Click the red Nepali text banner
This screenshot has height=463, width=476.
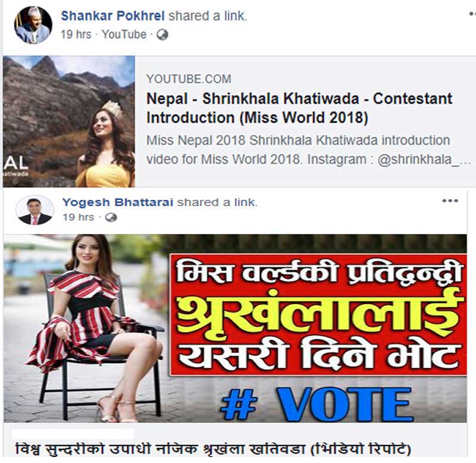pyautogui.click(x=318, y=315)
